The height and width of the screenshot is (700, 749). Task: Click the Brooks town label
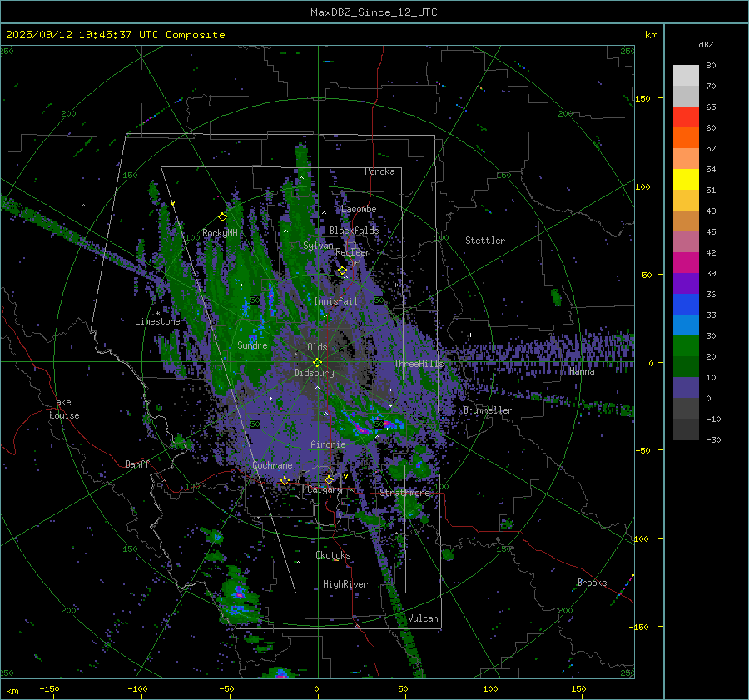click(592, 583)
